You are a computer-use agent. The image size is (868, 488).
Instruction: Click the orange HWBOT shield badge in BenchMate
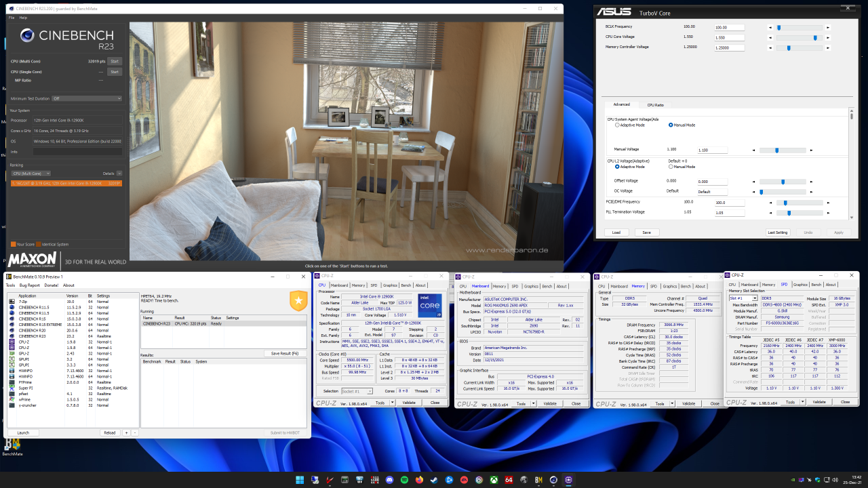pos(298,300)
